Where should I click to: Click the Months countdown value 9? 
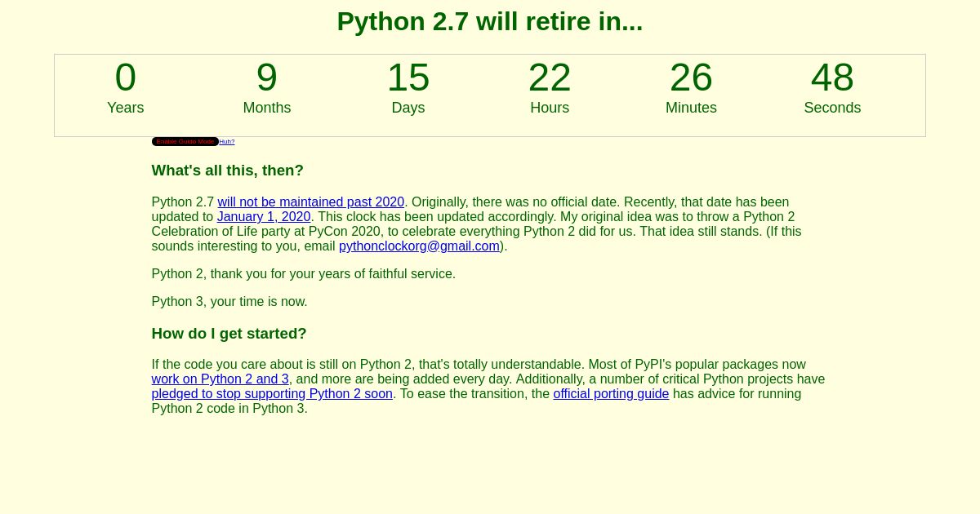[267, 78]
